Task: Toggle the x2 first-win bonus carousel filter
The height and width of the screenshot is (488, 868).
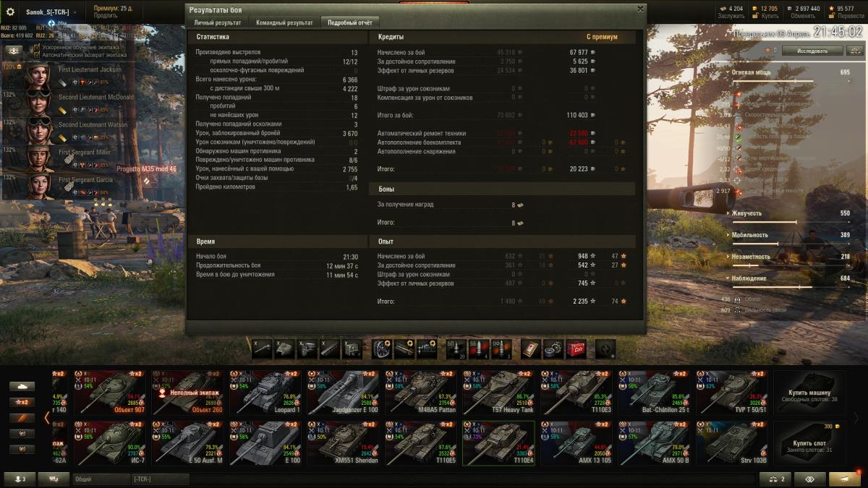Action: click(x=22, y=402)
